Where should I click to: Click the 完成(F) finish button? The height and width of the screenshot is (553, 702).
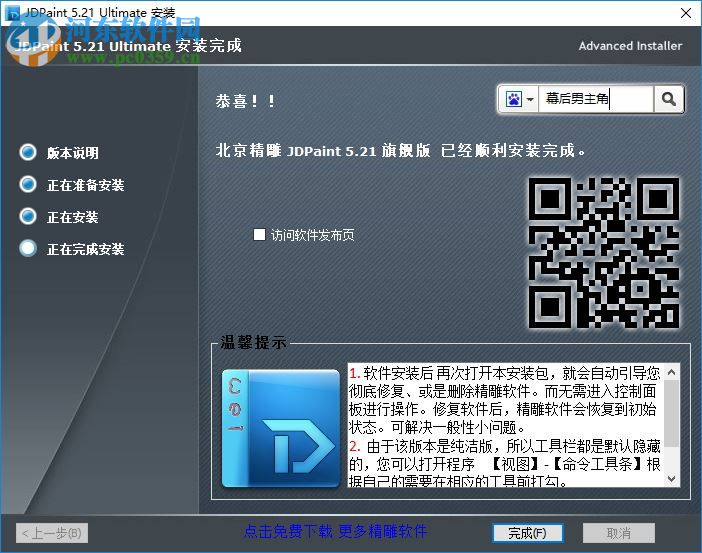coord(528,533)
